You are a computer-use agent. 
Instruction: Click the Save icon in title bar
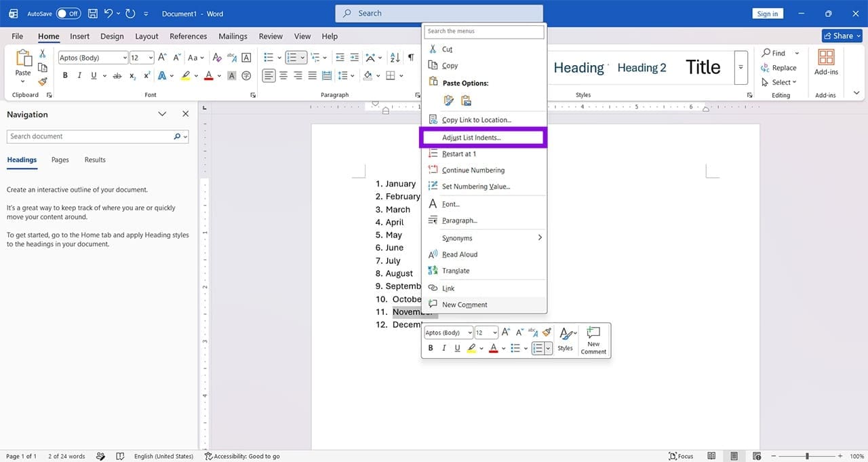(93, 14)
